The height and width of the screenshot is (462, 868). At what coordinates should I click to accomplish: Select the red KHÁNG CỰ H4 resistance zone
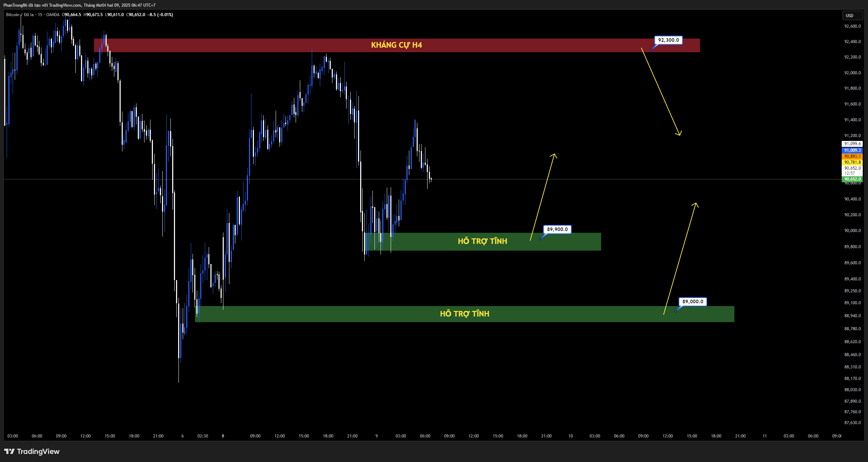click(396, 45)
